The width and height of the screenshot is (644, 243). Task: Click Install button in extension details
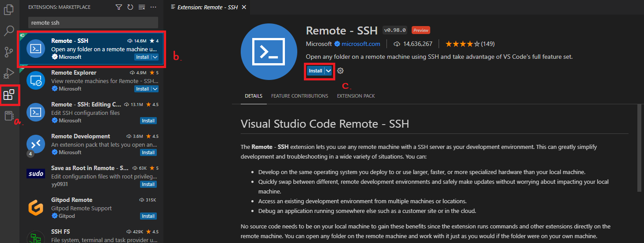pyautogui.click(x=315, y=71)
